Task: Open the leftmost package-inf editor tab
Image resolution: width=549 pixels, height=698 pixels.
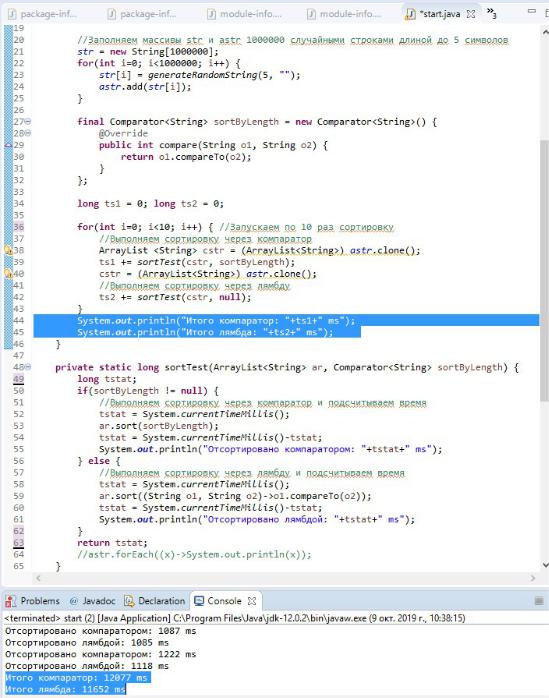Action: (x=42, y=14)
